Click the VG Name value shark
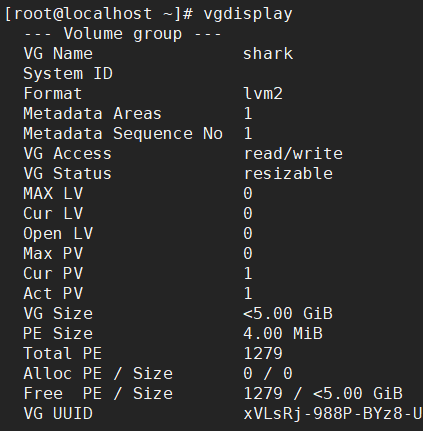423x431 pixels. click(268, 54)
